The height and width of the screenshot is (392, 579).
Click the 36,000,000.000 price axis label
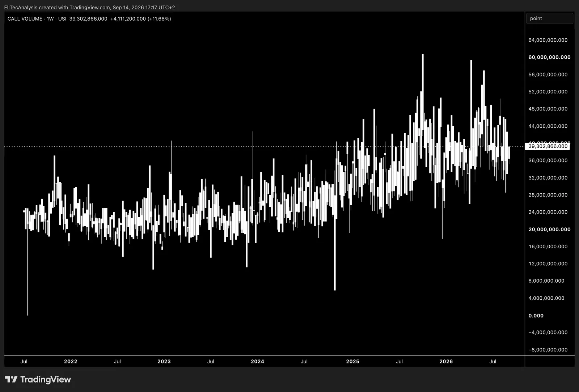coord(548,160)
